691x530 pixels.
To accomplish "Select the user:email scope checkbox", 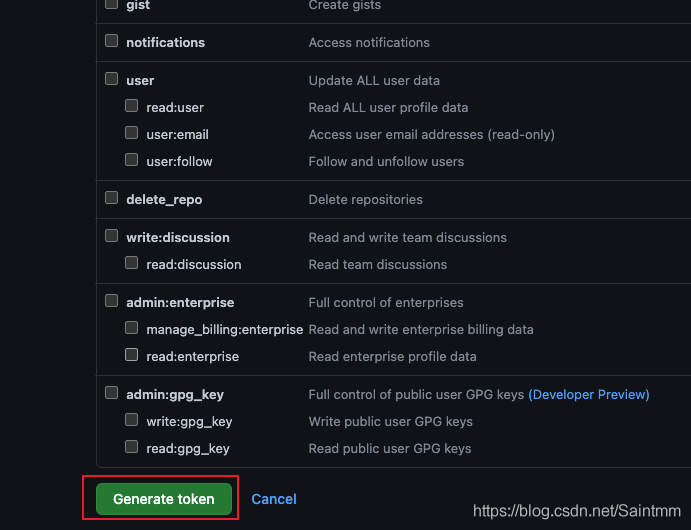I will pos(131,132).
